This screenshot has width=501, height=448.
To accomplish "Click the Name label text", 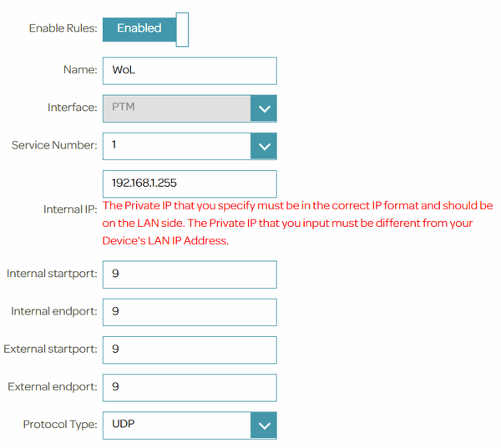I will [x=80, y=70].
